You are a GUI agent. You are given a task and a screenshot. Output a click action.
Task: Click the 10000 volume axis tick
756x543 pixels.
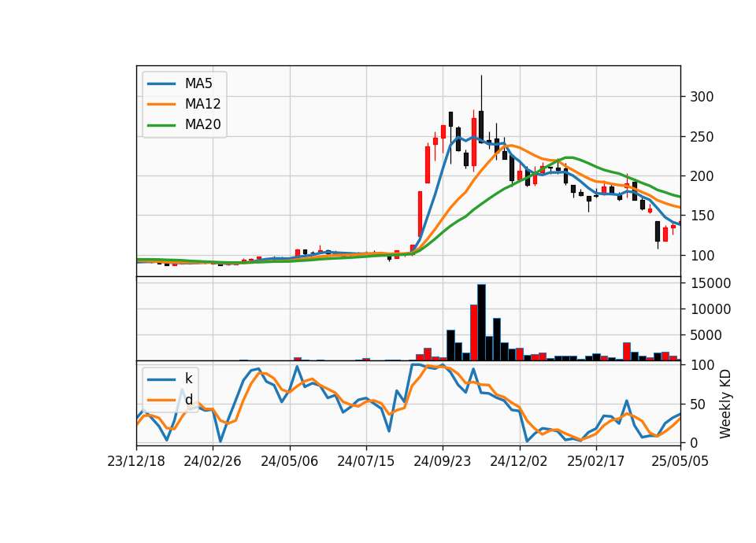(710, 309)
